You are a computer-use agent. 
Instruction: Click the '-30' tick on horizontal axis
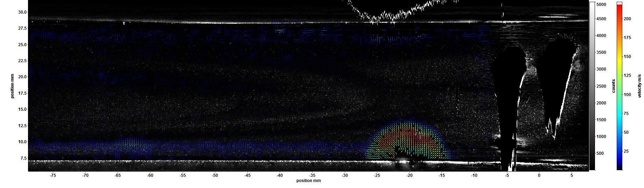pyautogui.click(x=345, y=175)
